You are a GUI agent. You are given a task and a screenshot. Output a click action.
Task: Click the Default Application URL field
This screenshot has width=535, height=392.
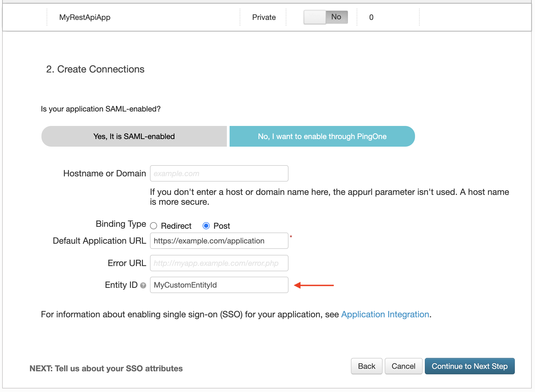(219, 241)
